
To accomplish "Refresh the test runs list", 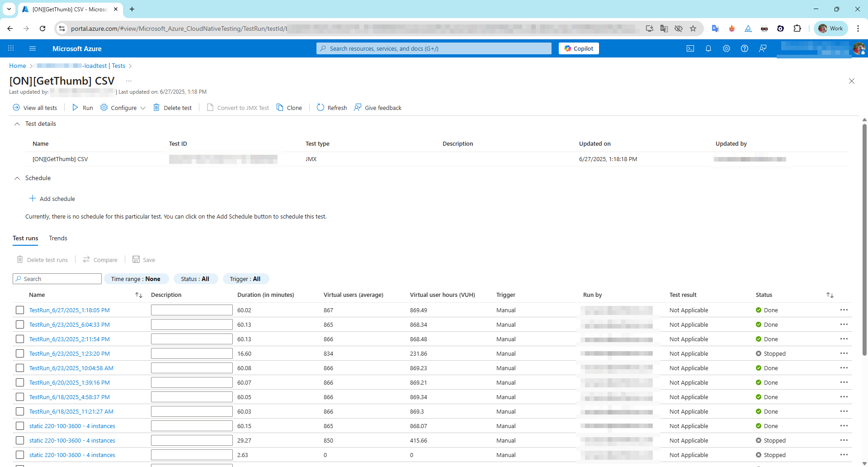I will click(331, 108).
